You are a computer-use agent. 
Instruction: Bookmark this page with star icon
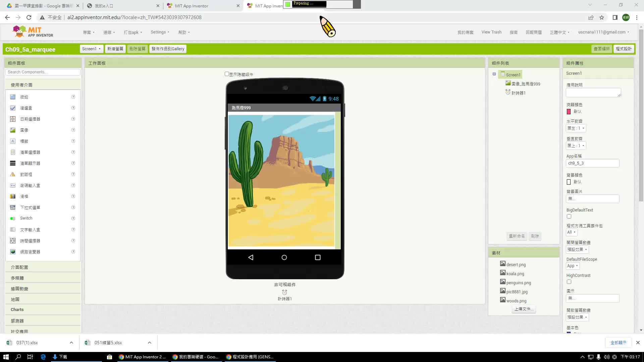[602, 17]
